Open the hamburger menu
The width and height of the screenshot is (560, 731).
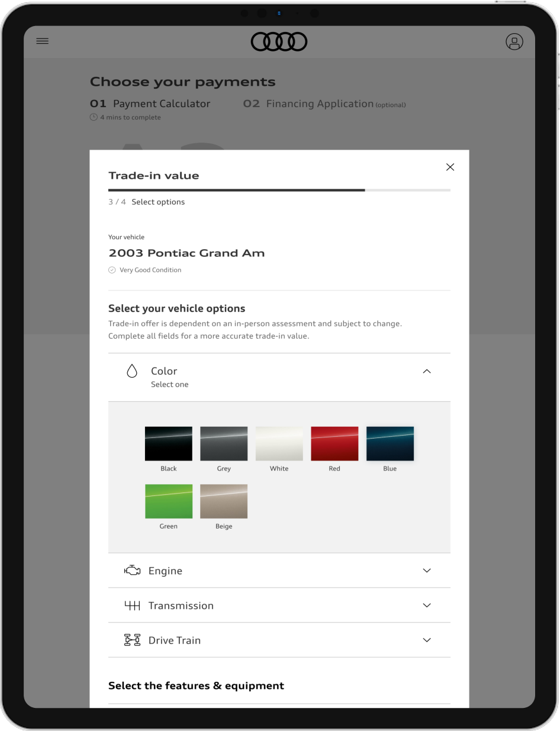pyautogui.click(x=43, y=41)
